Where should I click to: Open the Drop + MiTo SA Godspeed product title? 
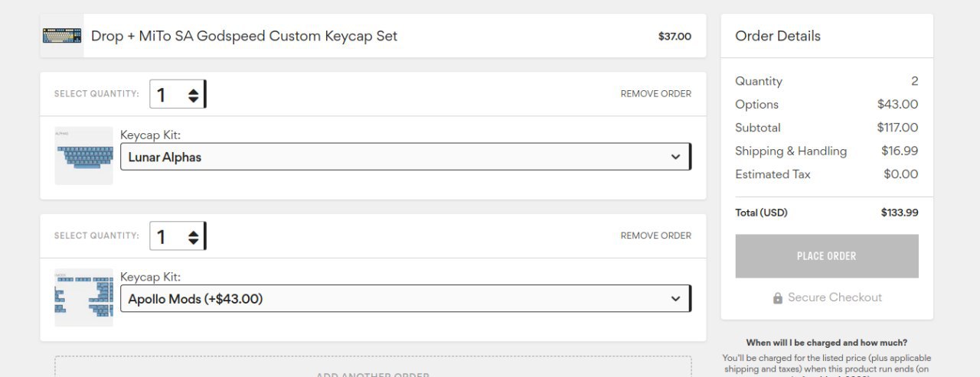[244, 36]
